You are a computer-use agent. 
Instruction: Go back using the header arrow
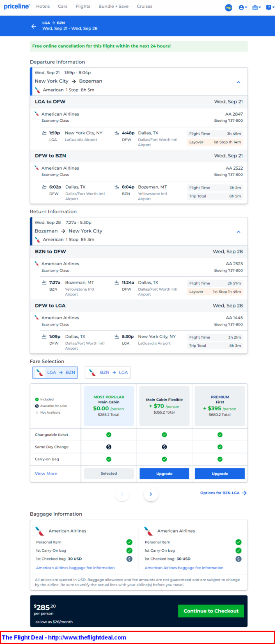34,26
